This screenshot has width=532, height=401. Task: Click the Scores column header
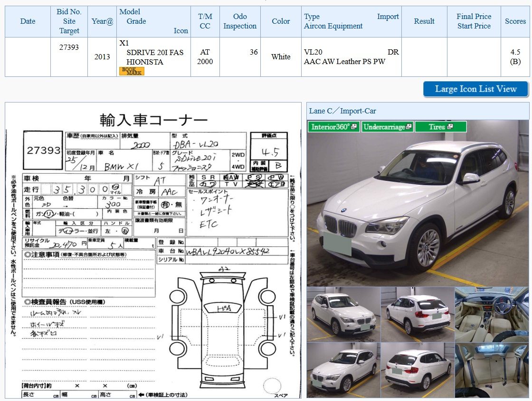[515, 21]
